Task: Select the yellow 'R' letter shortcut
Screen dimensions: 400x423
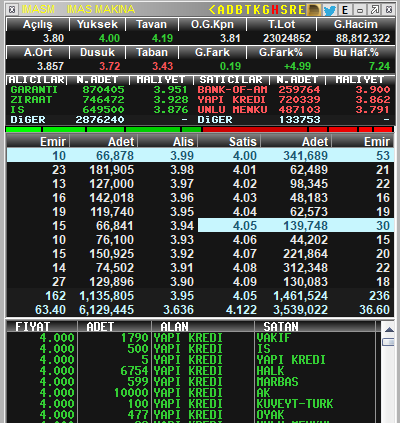Action: [x=293, y=10]
